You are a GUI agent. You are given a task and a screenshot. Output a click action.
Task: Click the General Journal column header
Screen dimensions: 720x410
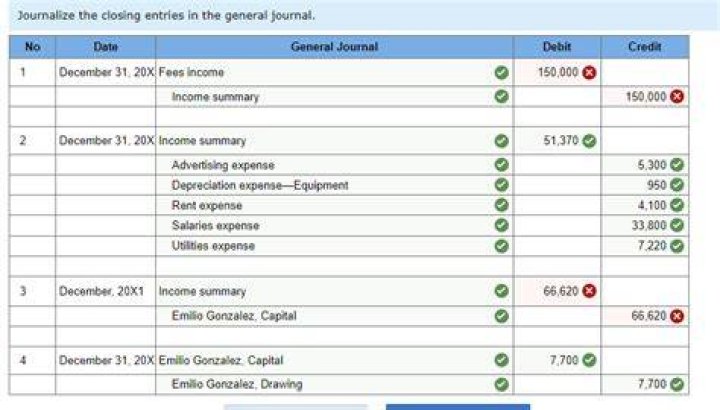(x=334, y=47)
